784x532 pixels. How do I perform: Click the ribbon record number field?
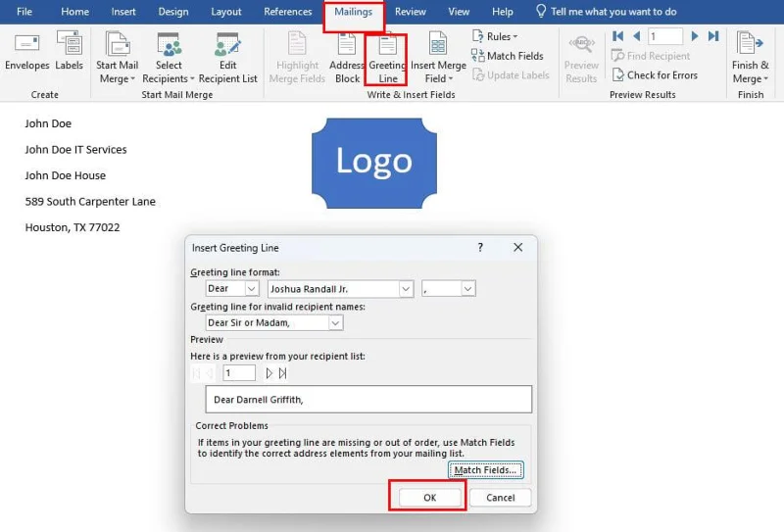click(x=665, y=36)
